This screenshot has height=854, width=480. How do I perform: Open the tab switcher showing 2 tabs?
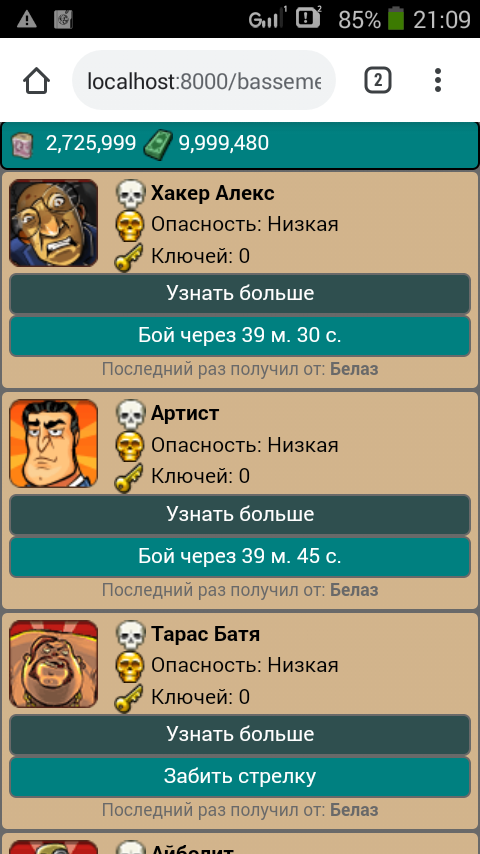[x=378, y=81]
